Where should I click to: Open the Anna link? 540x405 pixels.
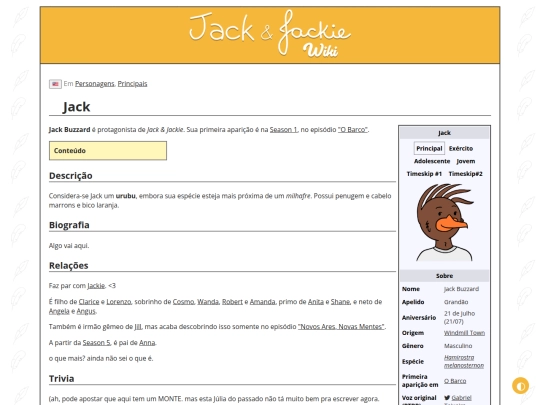[147, 343]
